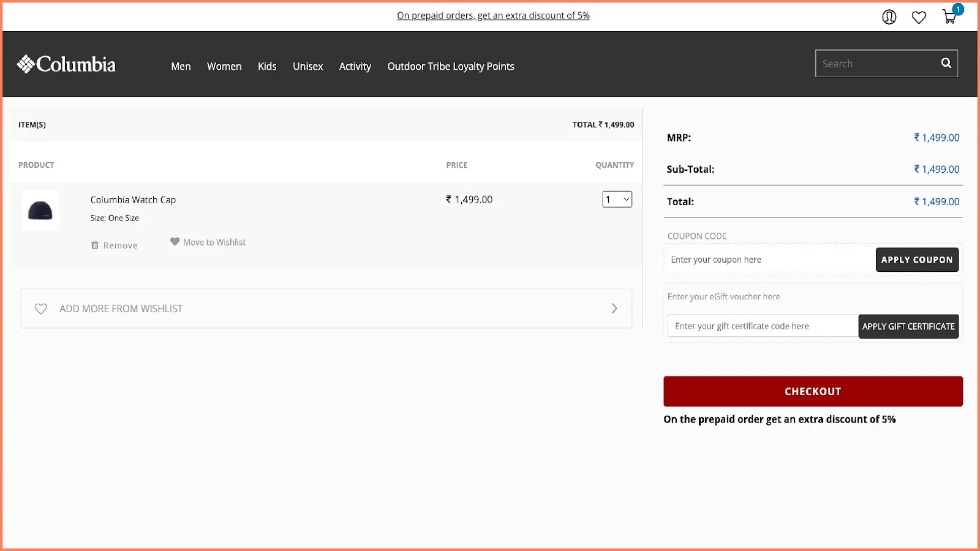Open the Men menu
Viewport: 980px width, 551px height.
[x=181, y=66]
